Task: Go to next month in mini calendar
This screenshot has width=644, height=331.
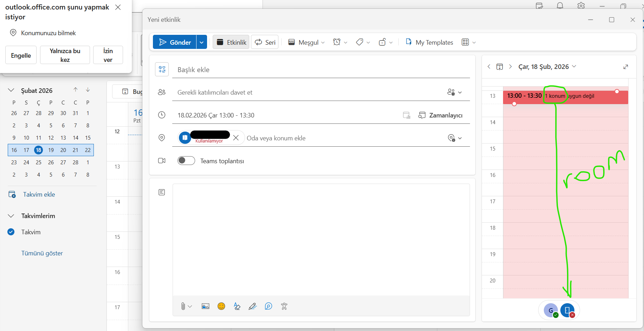Action: click(x=88, y=90)
